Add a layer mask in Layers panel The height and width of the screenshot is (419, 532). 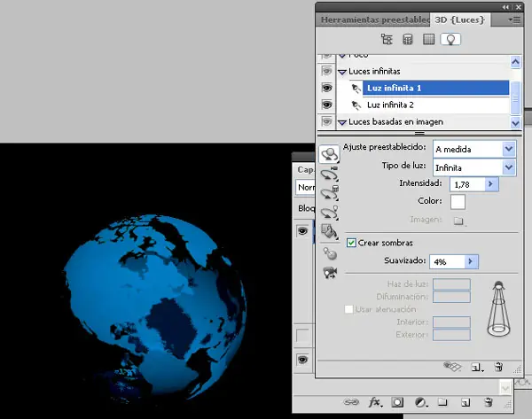(397, 402)
